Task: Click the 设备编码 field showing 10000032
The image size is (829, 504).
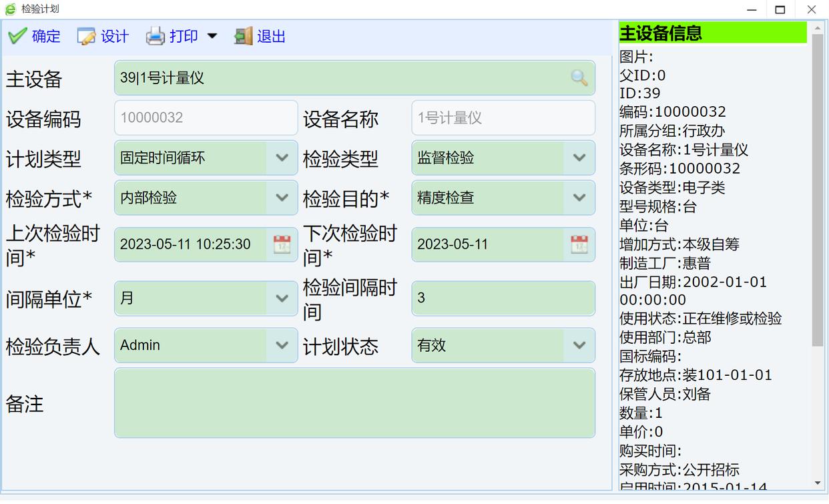Action: [206, 118]
